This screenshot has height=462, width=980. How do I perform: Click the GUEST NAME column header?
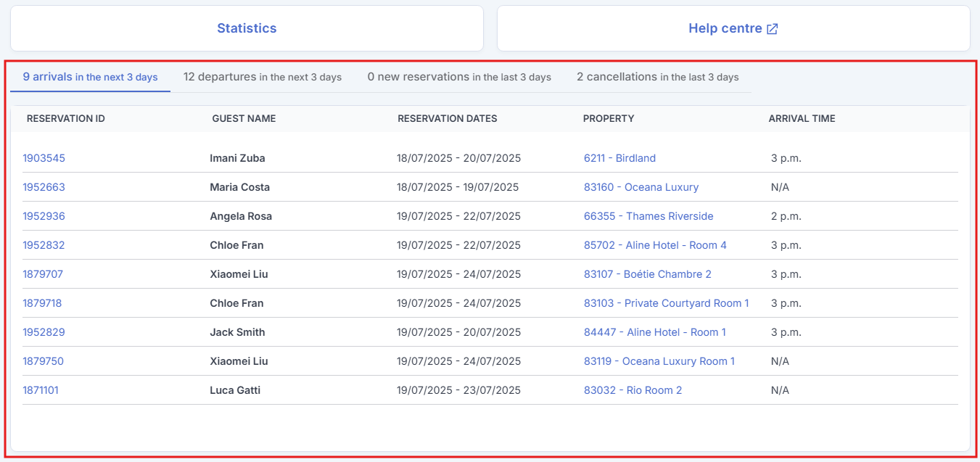click(244, 118)
